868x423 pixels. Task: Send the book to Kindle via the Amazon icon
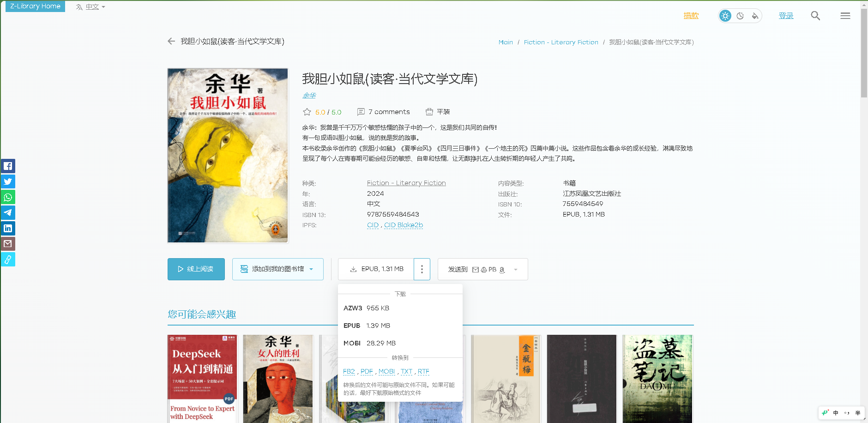coord(502,269)
